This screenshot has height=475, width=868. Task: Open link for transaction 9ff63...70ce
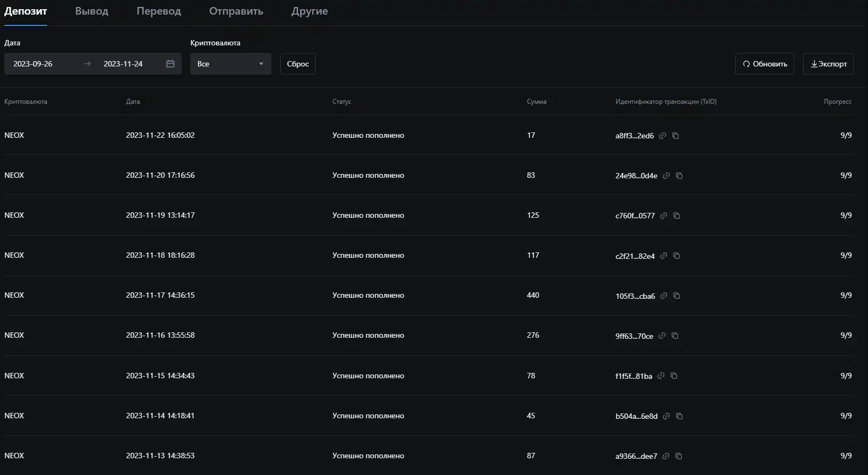tap(662, 336)
